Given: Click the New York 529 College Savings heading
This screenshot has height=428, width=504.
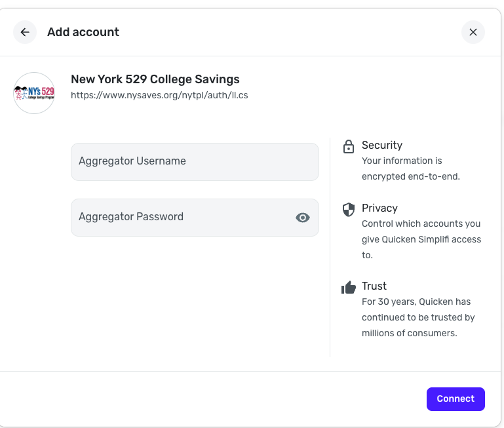Looking at the screenshot, I should 155,79.
